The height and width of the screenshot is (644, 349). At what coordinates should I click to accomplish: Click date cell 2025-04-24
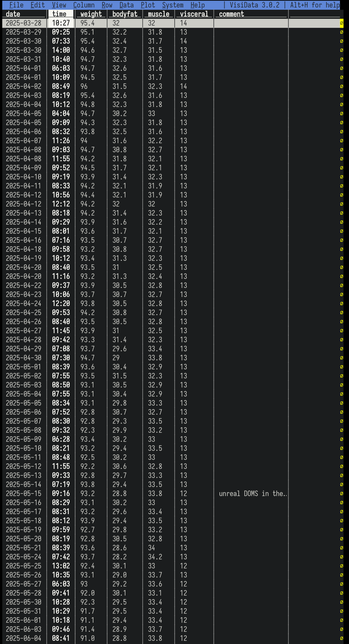[24, 303]
